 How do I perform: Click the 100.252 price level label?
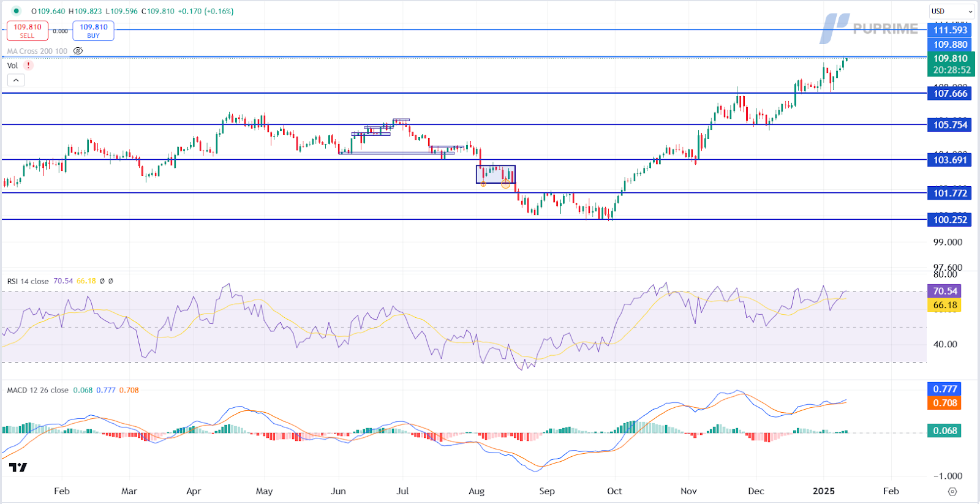tap(950, 220)
